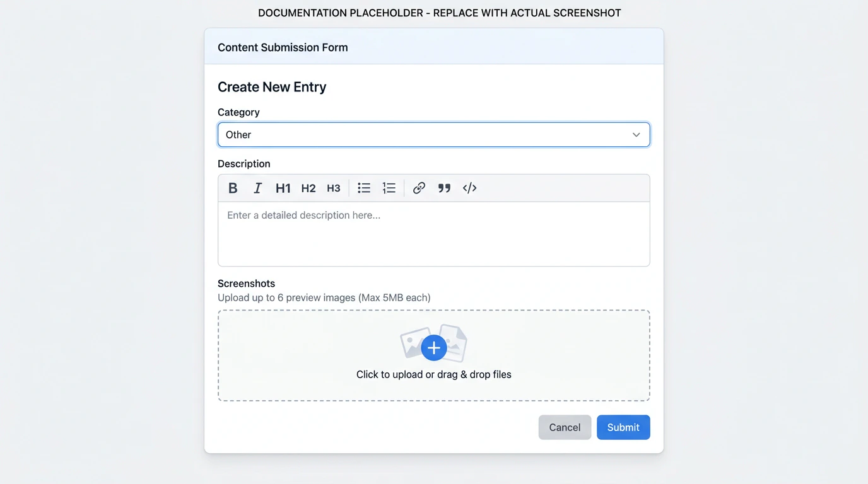This screenshot has width=868, height=484.
Task: Click 'Click to upload or drag & drop files'
Action: pos(433,374)
